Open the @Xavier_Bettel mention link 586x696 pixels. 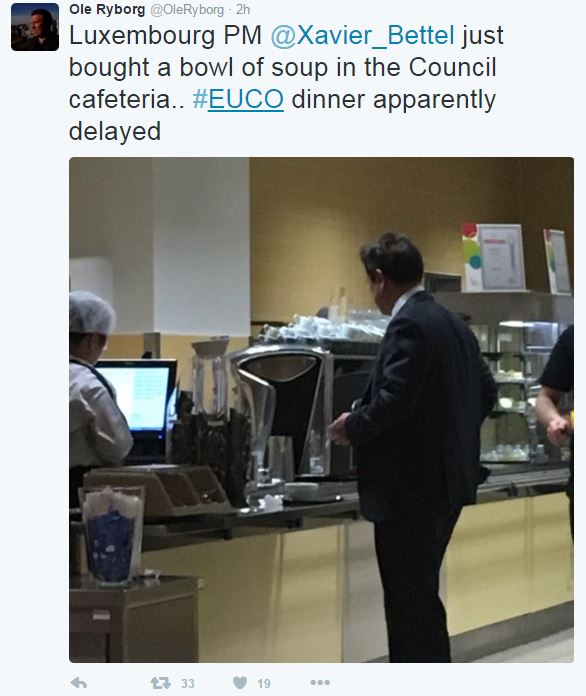click(x=362, y=36)
